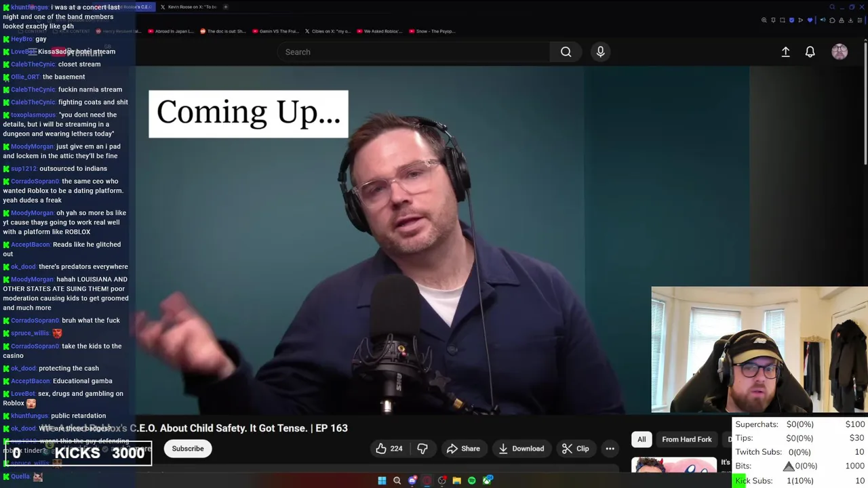This screenshot has width=868, height=488.
Task: Click the browser zoom magnifier toolbar icon
Action: [x=764, y=20]
